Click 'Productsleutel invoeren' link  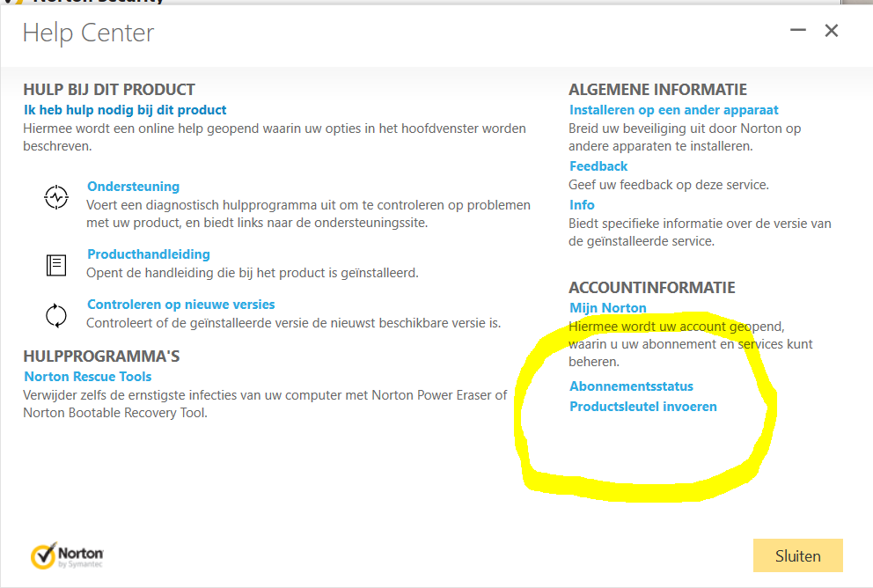(x=643, y=407)
